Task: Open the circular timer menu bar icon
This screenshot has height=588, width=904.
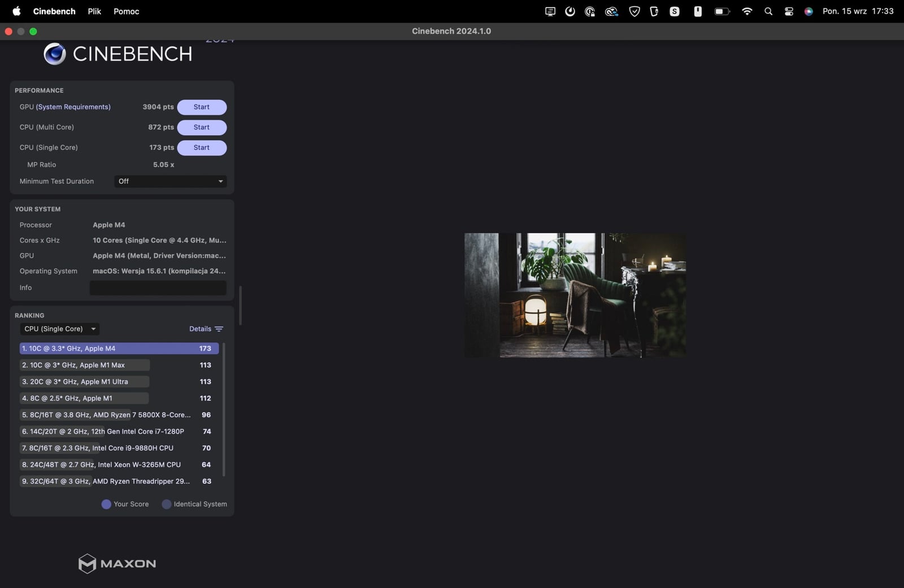Action: 570,11
